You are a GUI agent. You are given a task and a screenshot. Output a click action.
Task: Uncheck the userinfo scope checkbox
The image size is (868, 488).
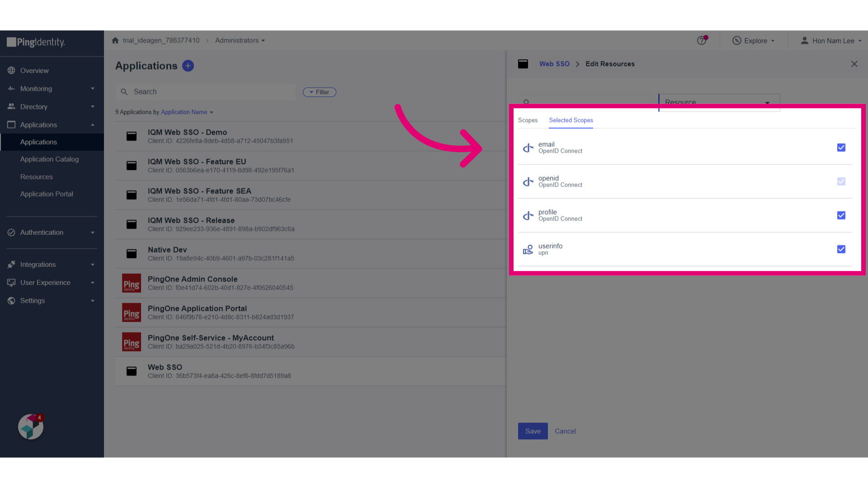(x=841, y=249)
